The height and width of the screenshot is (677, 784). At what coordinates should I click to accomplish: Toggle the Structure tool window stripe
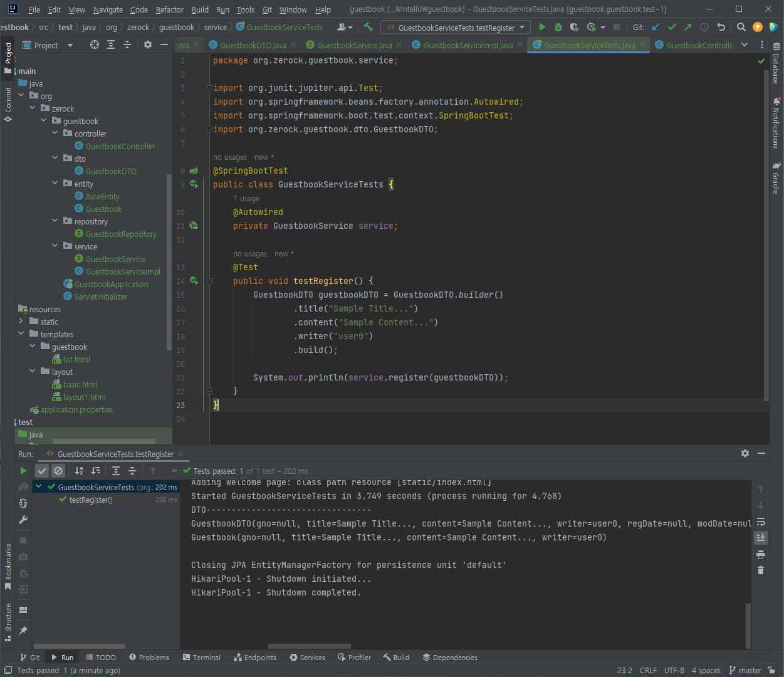(x=8, y=622)
